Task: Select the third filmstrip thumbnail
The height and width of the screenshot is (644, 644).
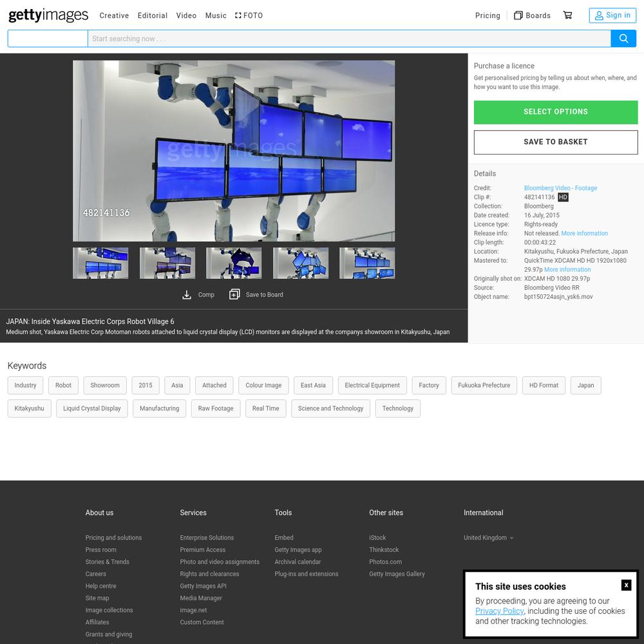Action: point(234,263)
